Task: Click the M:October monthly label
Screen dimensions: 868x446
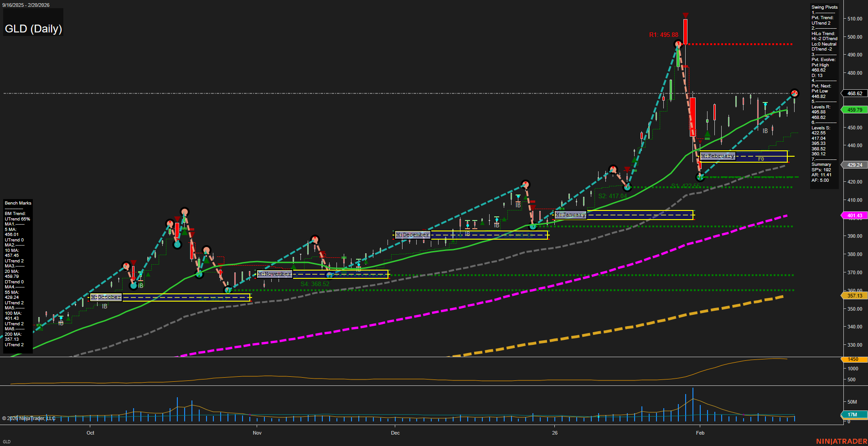Action: tap(106, 297)
